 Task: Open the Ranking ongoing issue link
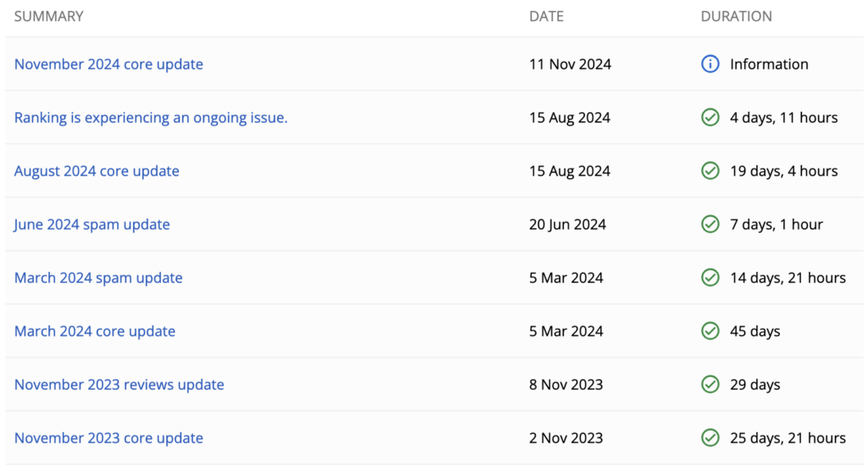click(151, 118)
